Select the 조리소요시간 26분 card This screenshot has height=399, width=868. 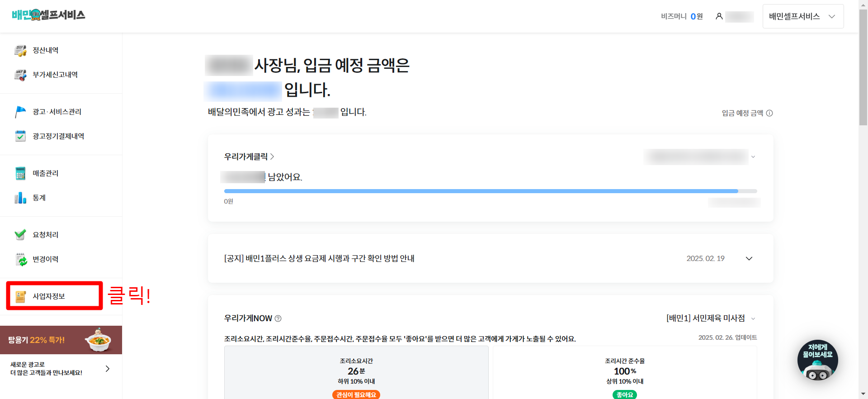(x=356, y=373)
